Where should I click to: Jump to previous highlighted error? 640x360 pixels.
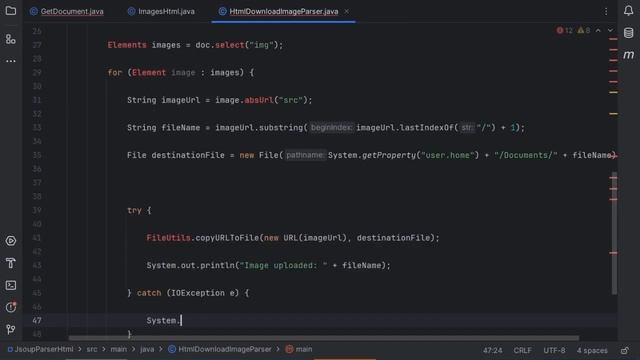coord(598,31)
